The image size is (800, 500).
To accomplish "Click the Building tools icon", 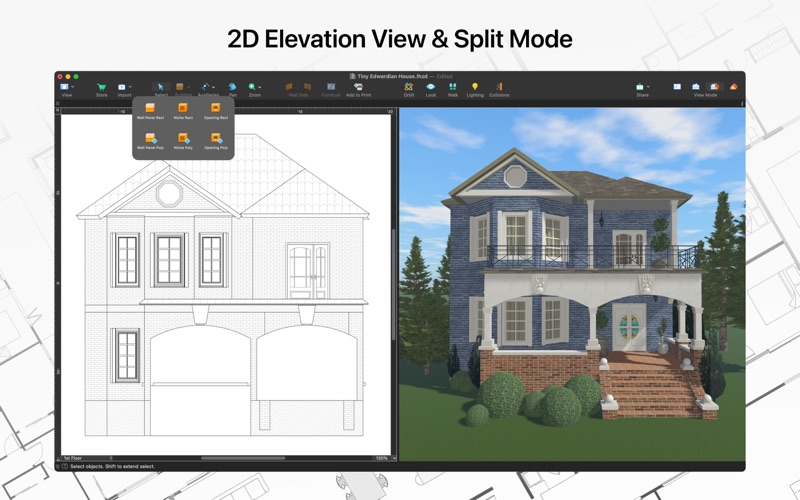I will 180,87.
